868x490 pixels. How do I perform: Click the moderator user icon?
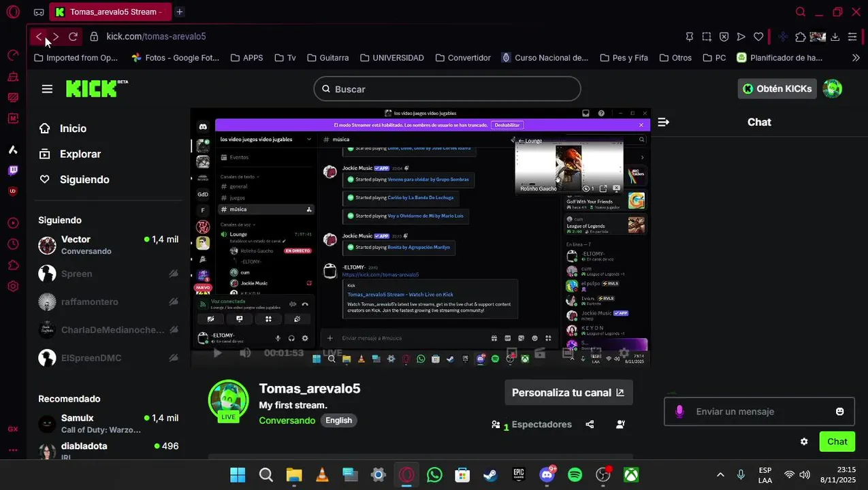click(x=620, y=425)
